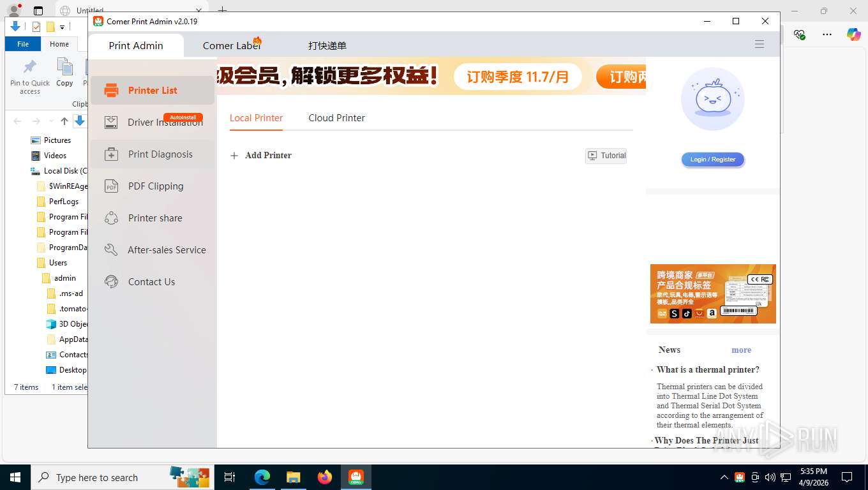Open the Printer List section
The height and width of the screenshot is (490, 868).
tap(152, 91)
